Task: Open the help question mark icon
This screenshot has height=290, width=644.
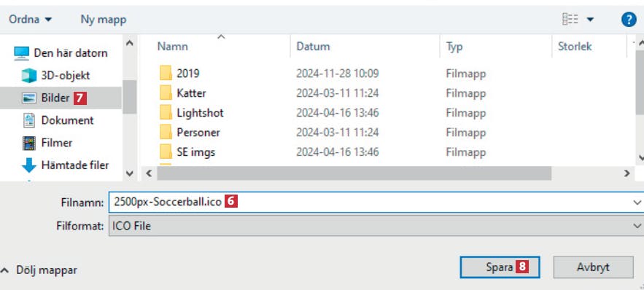Action: pos(629,19)
